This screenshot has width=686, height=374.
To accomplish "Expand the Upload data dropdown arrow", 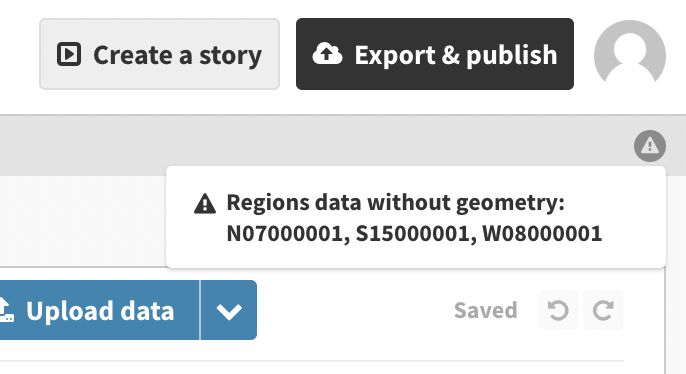I will [229, 310].
